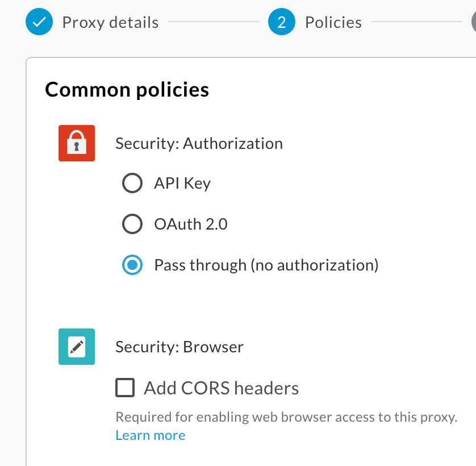Click the partial step circle at right edge
Image resolution: width=476 pixels, height=466 pixels.
point(473,22)
